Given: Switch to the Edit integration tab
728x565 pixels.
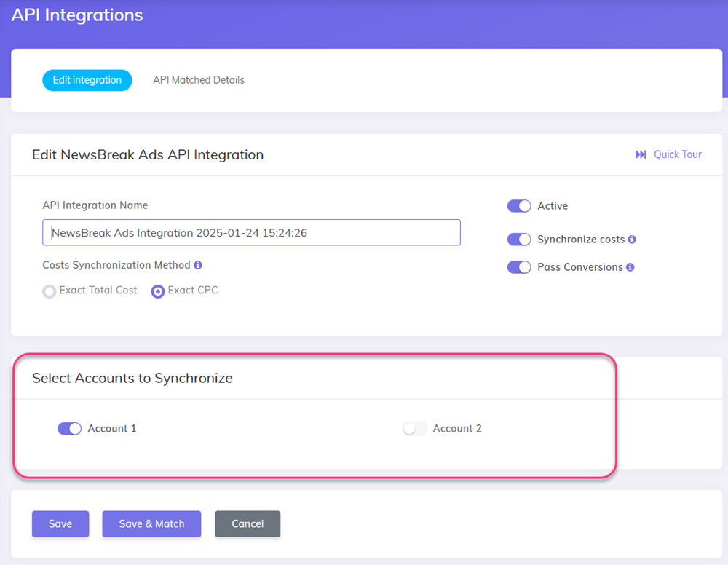Looking at the screenshot, I should click(x=87, y=80).
